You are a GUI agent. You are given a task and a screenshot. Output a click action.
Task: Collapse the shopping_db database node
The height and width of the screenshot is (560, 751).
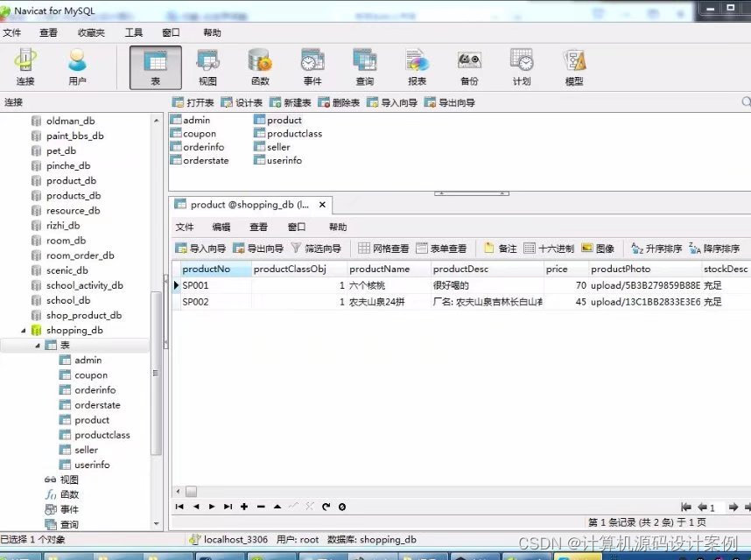point(23,330)
